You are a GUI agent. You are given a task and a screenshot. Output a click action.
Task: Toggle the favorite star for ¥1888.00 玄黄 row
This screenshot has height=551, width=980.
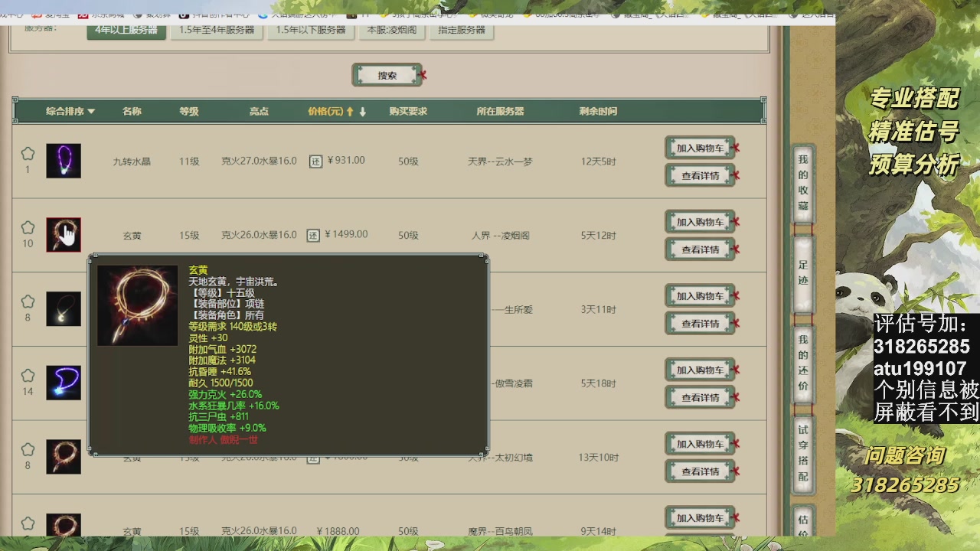(28, 523)
